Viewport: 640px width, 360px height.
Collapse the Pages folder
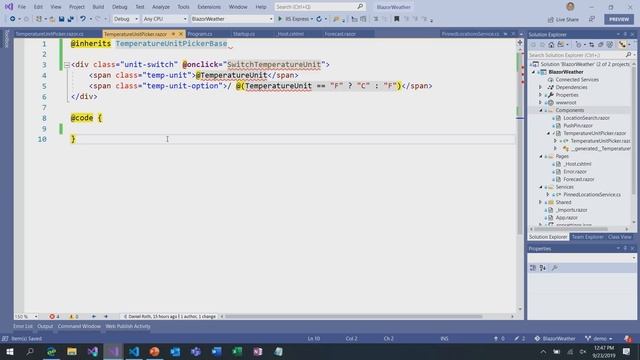pos(540,156)
